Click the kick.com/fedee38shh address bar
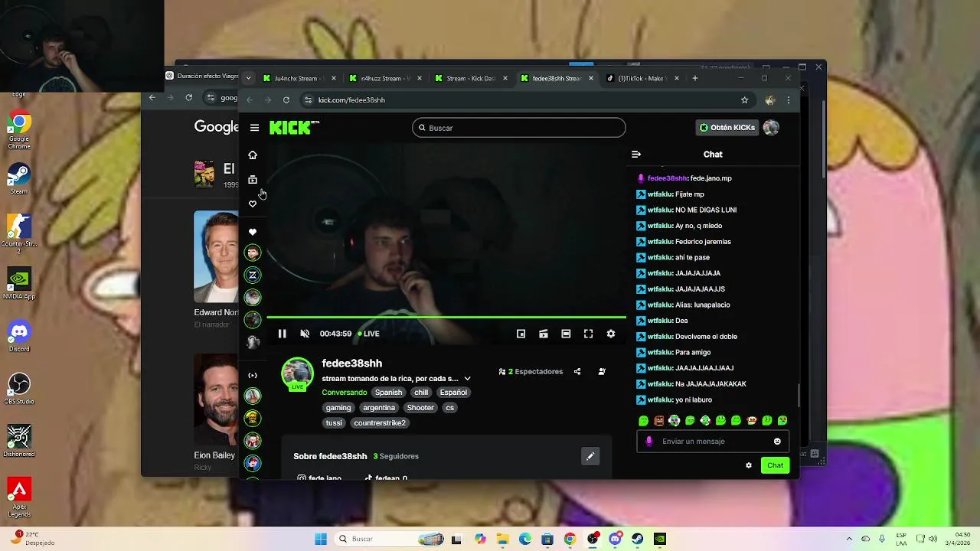 coord(522,99)
